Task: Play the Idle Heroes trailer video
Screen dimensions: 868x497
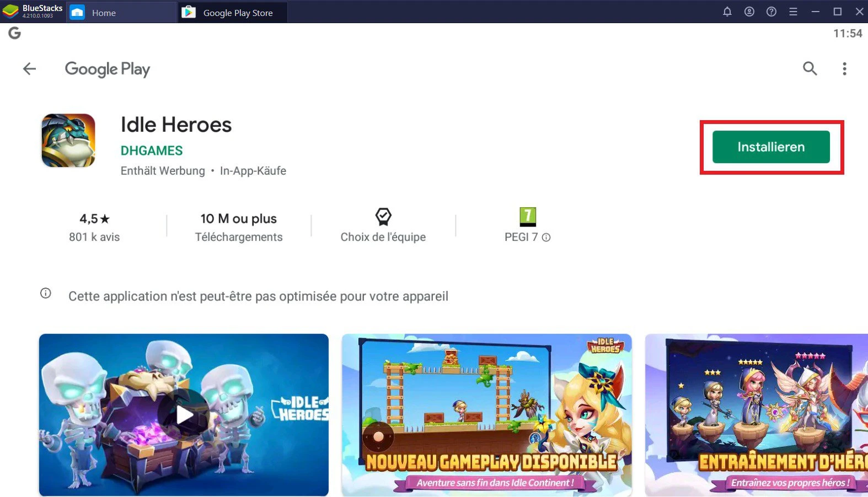Action: (184, 415)
